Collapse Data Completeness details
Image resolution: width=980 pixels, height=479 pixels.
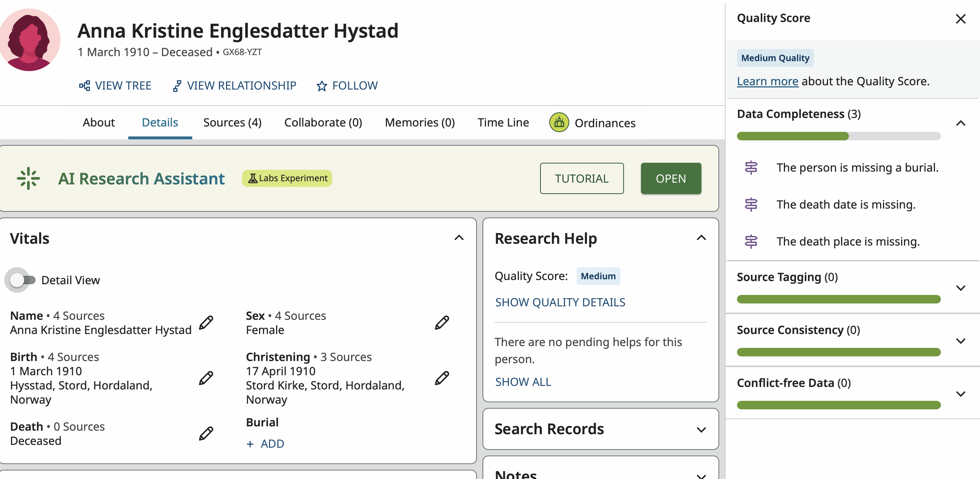click(960, 123)
